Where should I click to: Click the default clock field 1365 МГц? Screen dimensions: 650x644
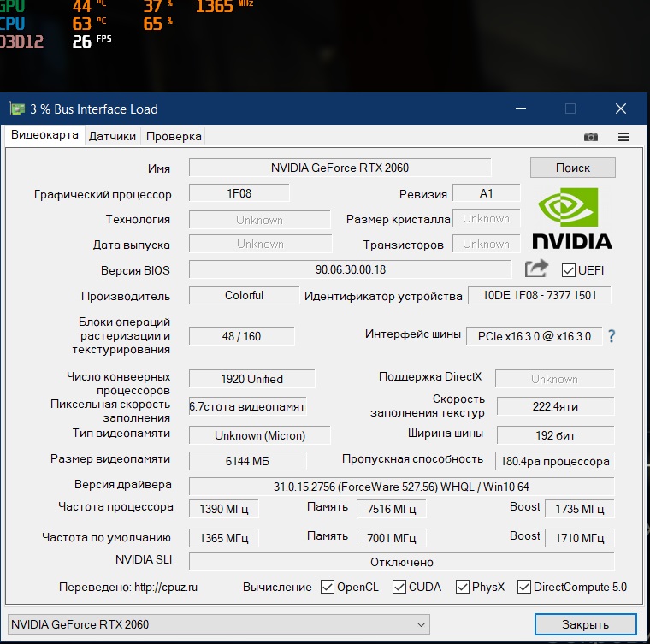coord(224,538)
